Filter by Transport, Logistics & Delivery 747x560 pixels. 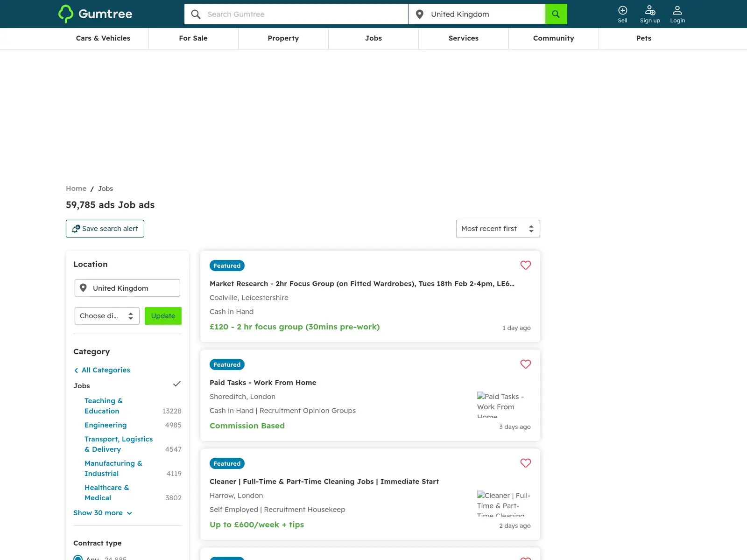[119, 444]
